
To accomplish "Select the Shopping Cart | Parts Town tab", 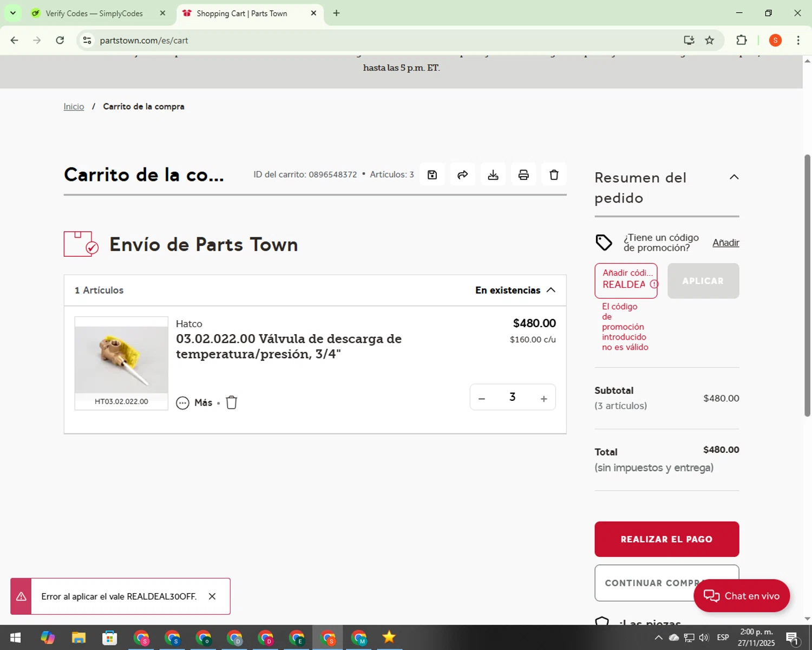I will pyautogui.click(x=242, y=13).
